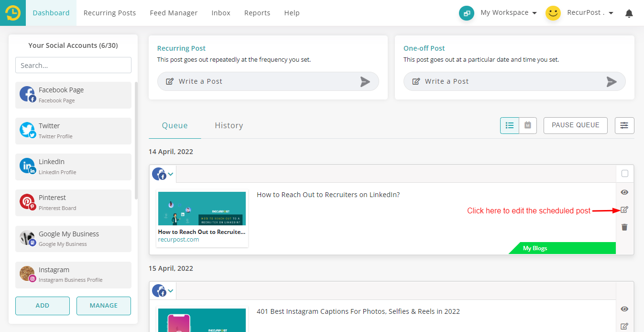644x332 pixels.
Task: Switch to queue calendar view
Action: tap(528, 125)
